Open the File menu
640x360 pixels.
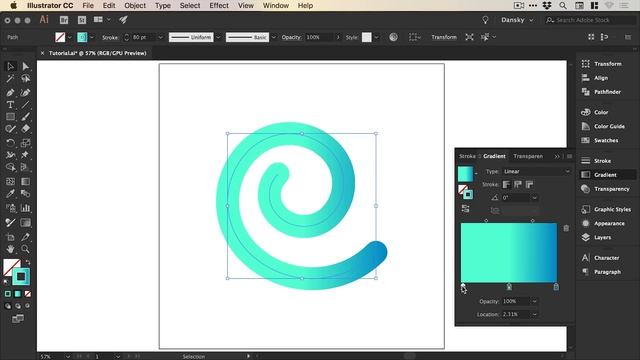pos(88,5)
